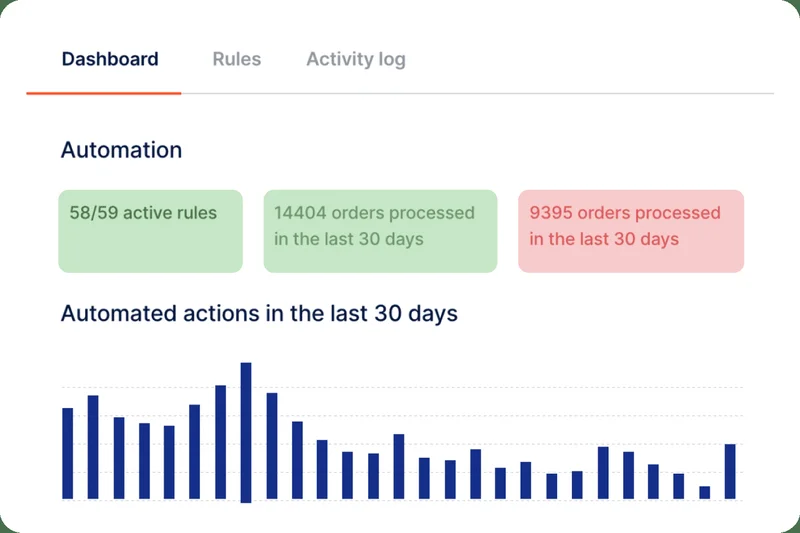Screen dimensions: 800x533
Task: Click the fourth bar from the left
Action: (x=144, y=461)
